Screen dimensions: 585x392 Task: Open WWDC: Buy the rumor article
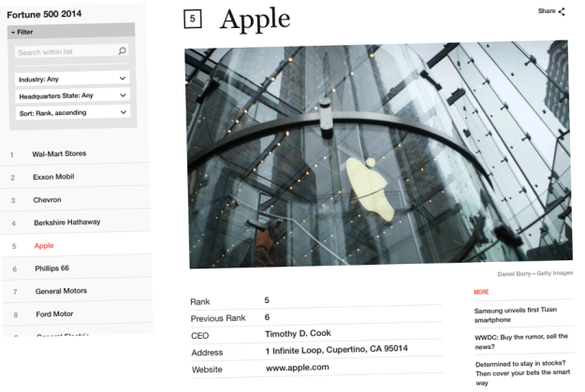[521, 341]
